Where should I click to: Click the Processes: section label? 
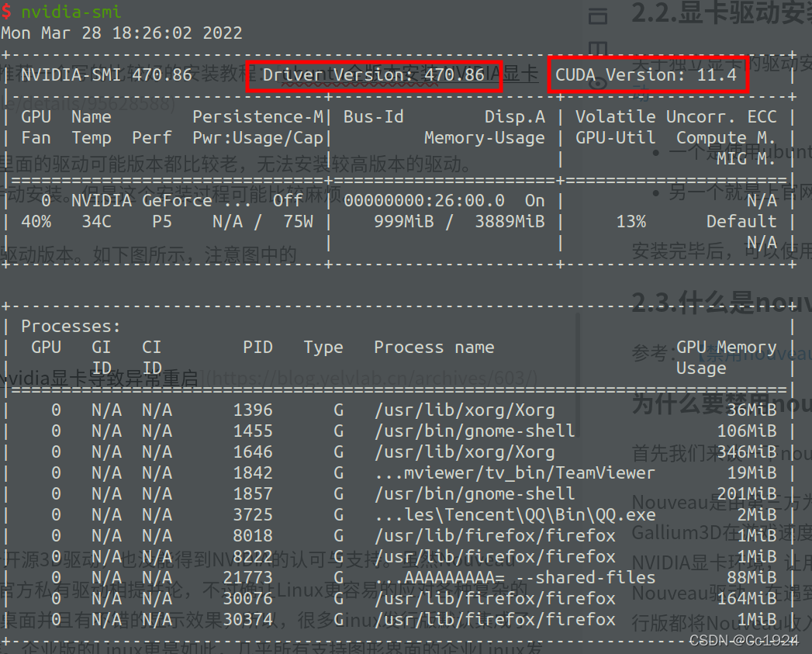71,327
